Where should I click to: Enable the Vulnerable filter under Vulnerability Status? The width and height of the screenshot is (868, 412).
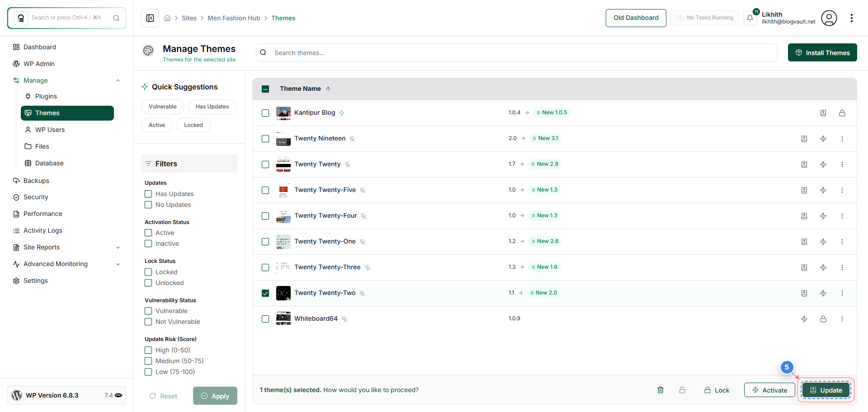coord(148,311)
